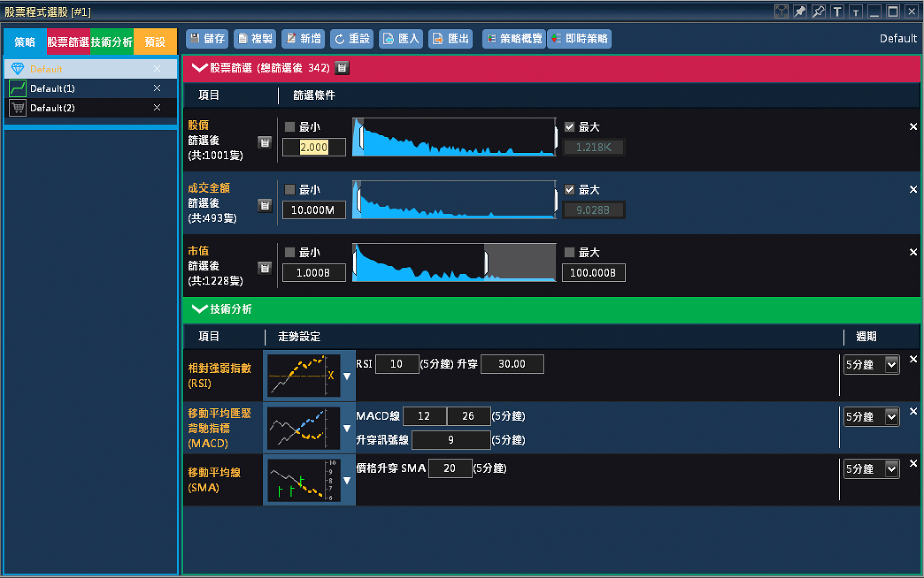Screen dimensions: 924x578
Task: Select the diamond icon beside Default strategy
Action: tap(18, 69)
